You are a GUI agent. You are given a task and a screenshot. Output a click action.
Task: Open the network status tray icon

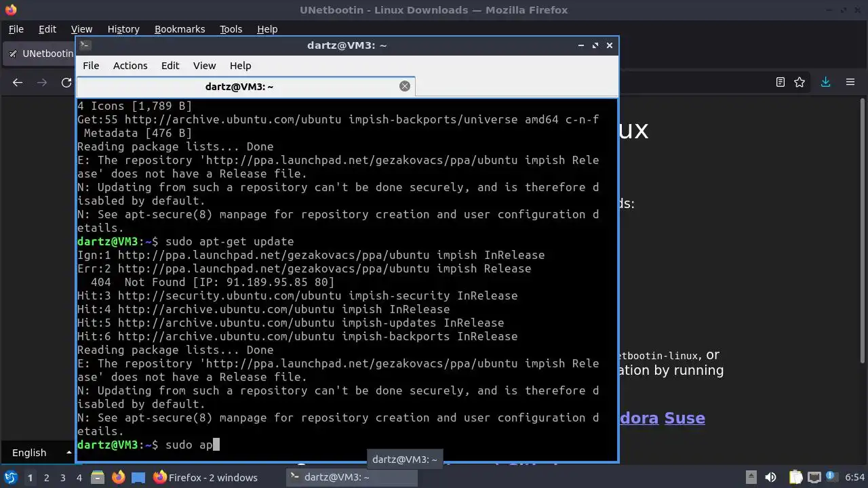814,477
